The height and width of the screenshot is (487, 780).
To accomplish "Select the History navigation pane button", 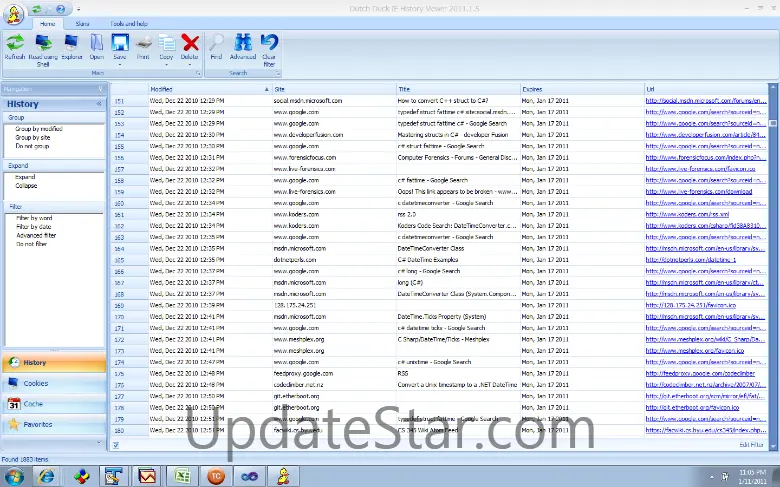I will tap(54, 363).
